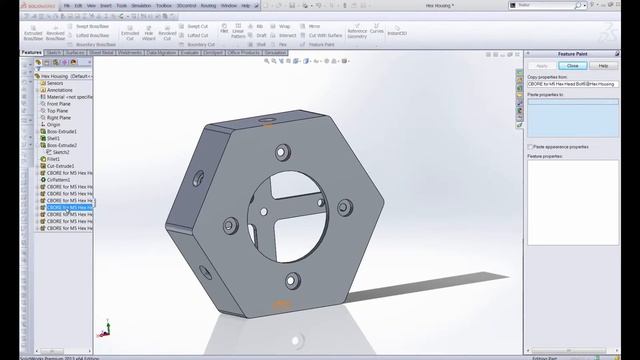Image resolution: width=640 pixels, height=360 pixels.
Task: Click the Copy properties from field
Action: point(573,84)
